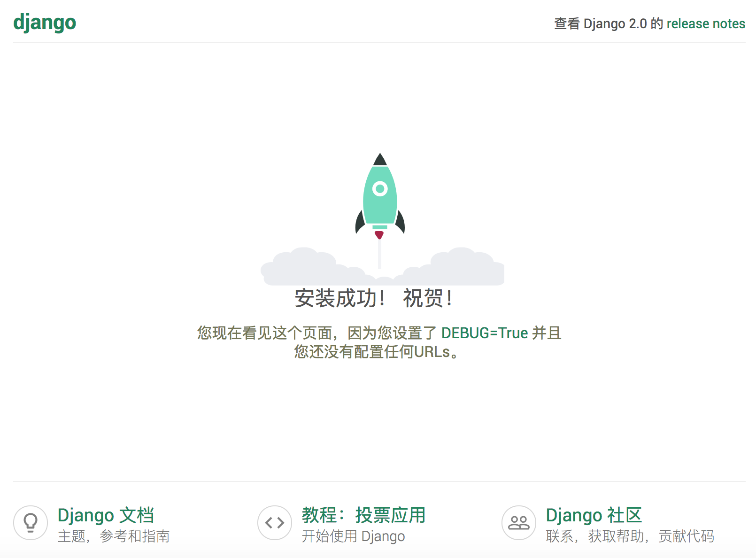The height and width of the screenshot is (558, 756).
Task: Click the rocket's circular porthole window
Action: tap(379, 188)
